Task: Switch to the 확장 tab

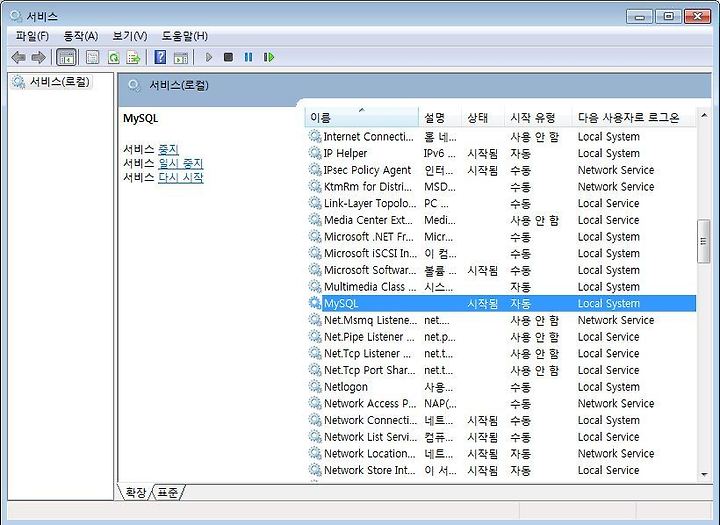Action: (135, 493)
